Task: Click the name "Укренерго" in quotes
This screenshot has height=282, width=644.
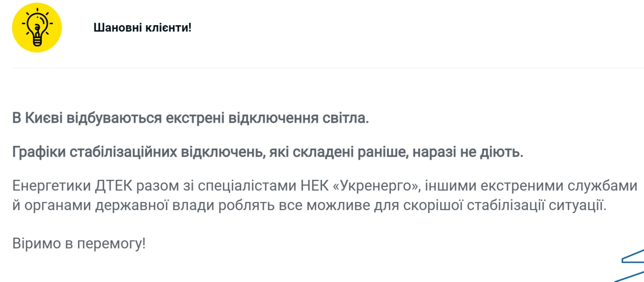Action: 376,186
